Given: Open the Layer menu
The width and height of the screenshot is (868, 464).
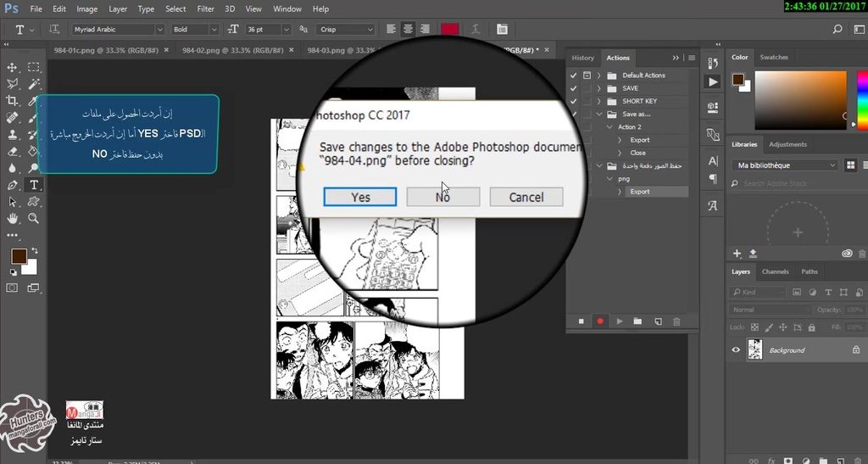Looking at the screenshot, I should pos(117,8).
